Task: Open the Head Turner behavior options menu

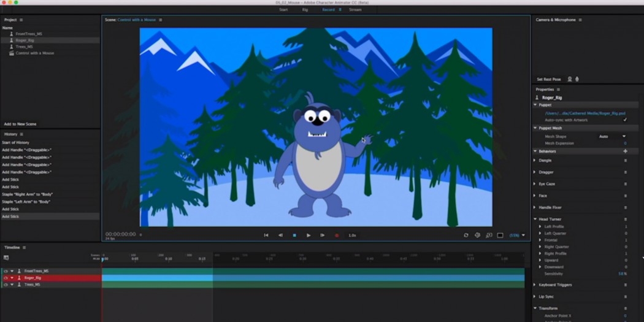Action: point(626,220)
